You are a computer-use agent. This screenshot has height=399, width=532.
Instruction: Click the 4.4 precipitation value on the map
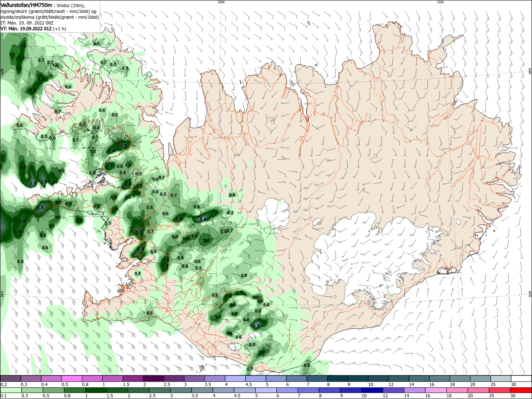(203, 219)
